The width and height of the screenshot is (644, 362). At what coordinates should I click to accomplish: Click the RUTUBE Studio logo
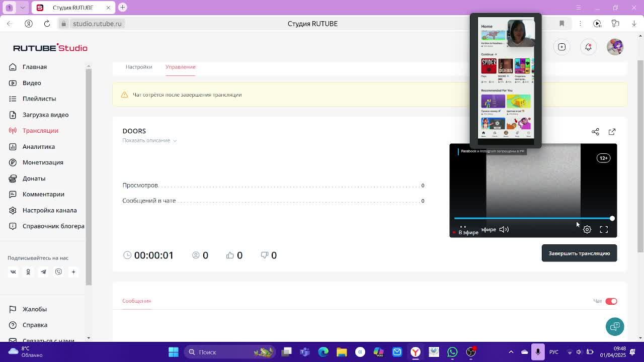click(x=50, y=48)
